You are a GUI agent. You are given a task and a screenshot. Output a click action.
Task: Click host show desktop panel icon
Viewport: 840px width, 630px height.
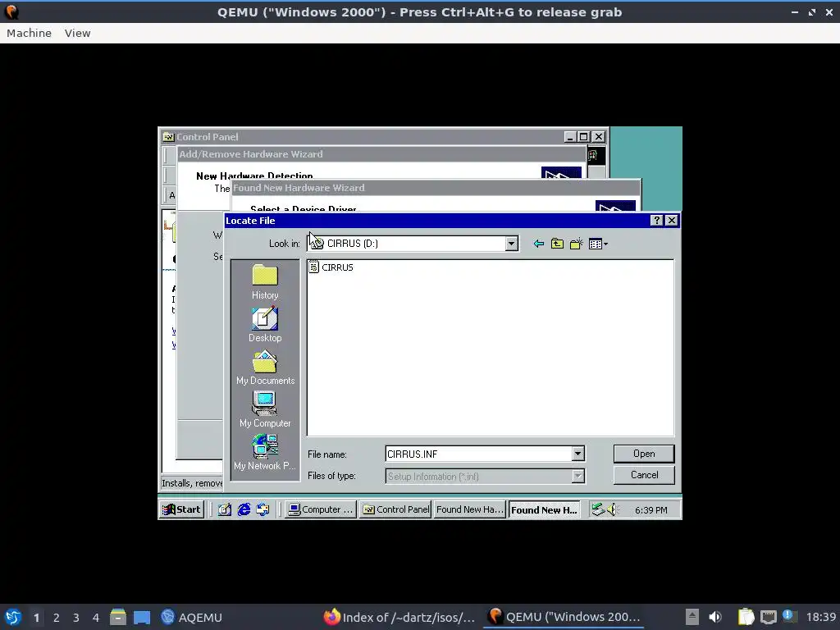142,617
